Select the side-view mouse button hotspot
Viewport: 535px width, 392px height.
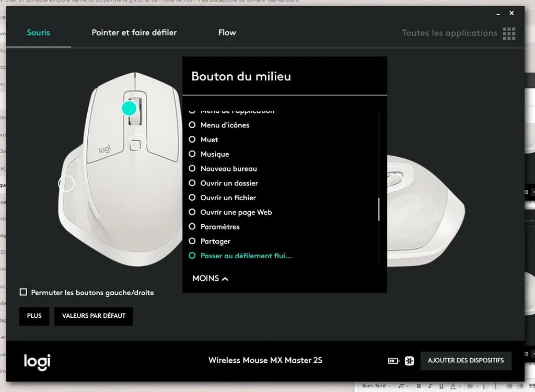(x=395, y=180)
